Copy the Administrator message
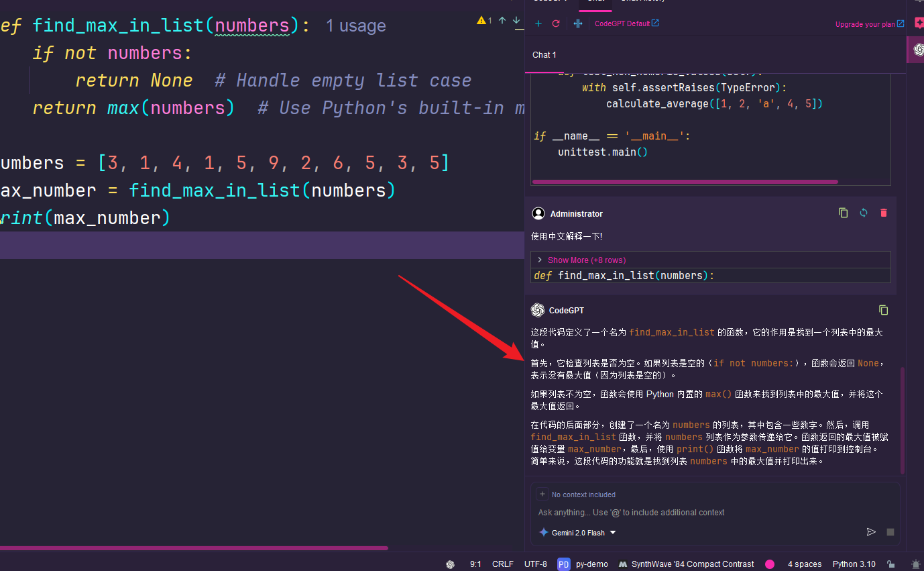Viewport: 924px width, 571px height. 843,213
